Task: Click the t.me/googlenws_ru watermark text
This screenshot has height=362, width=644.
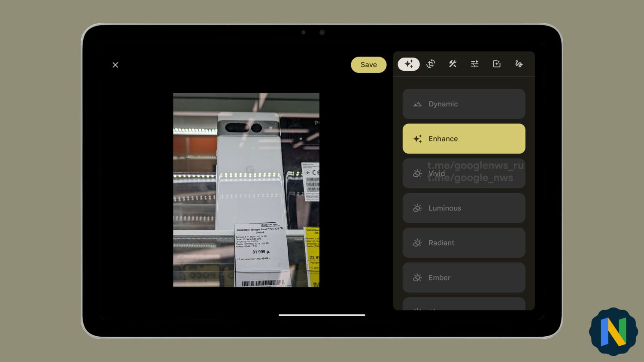Action: click(x=475, y=166)
